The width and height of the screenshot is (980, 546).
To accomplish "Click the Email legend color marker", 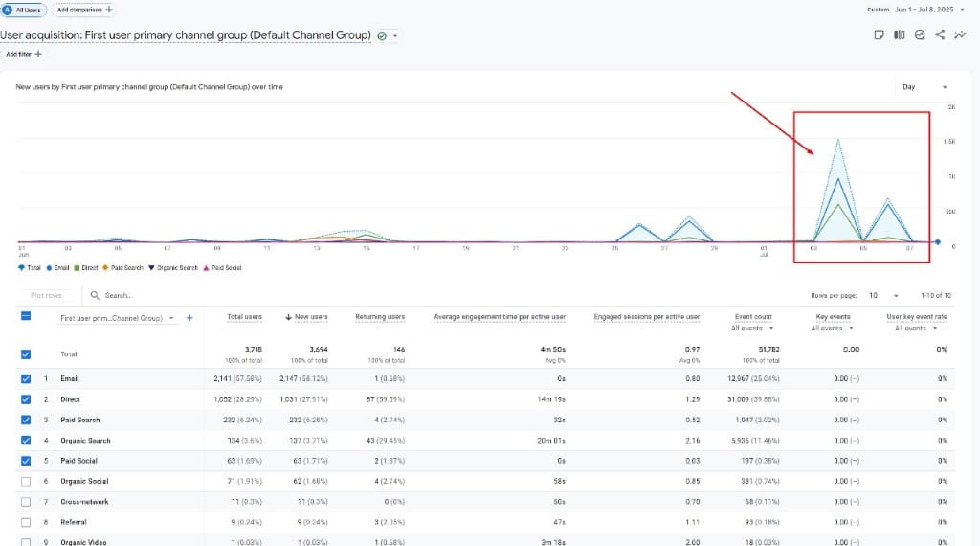I will (49, 268).
